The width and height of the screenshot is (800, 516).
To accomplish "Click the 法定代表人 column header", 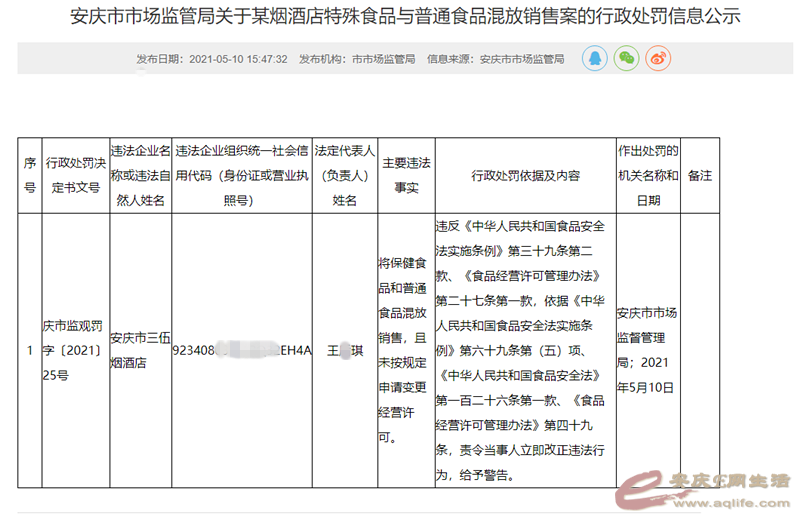I will point(344,175).
